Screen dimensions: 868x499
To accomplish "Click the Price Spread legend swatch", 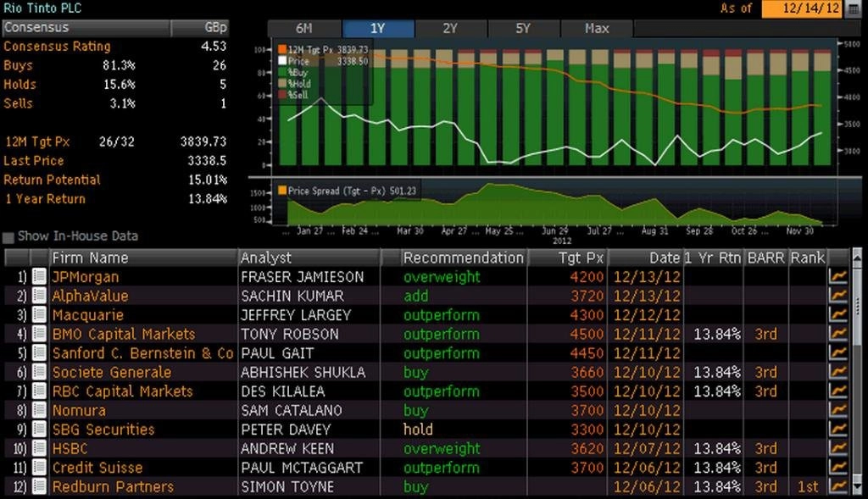I will (282, 191).
